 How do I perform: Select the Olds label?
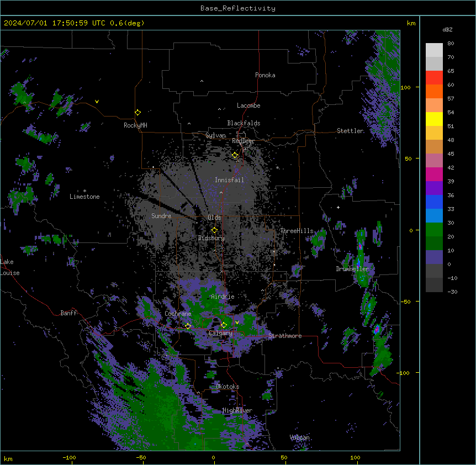(214, 218)
